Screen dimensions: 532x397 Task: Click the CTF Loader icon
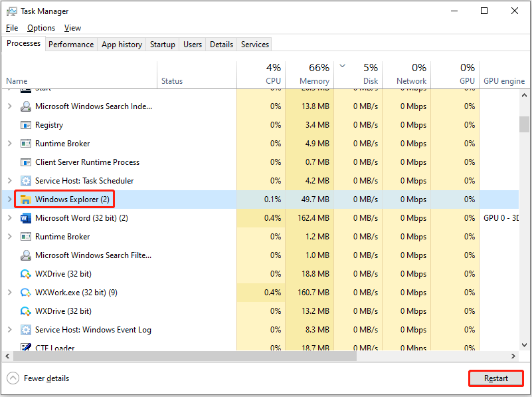(x=25, y=346)
